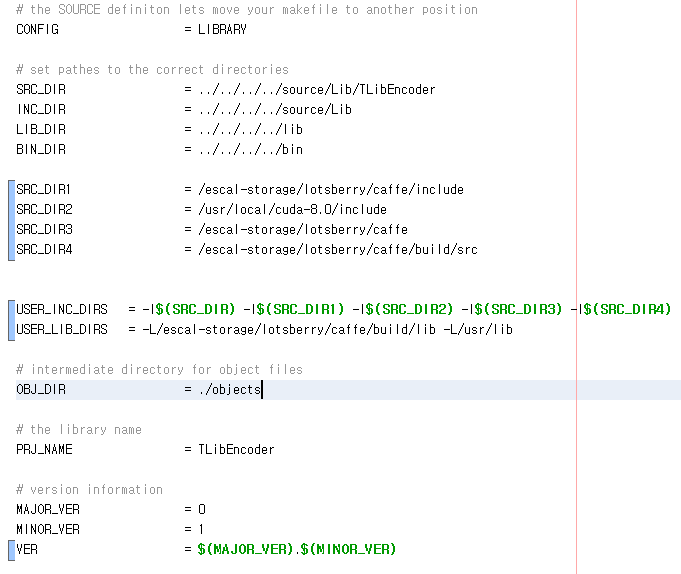The height and width of the screenshot is (574, 681).
Task: Click the green $(SRC_DIR4) reference
Action: [x=627, y=309]
